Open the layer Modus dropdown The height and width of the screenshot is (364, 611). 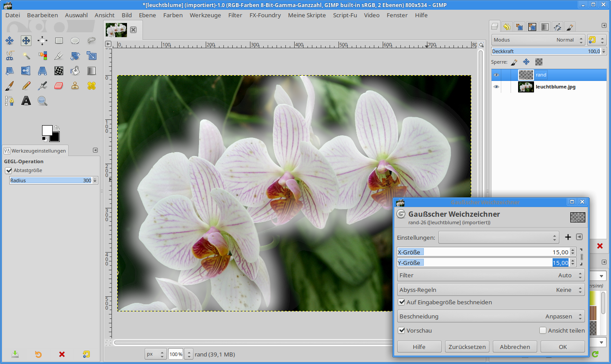coord(538,40)
